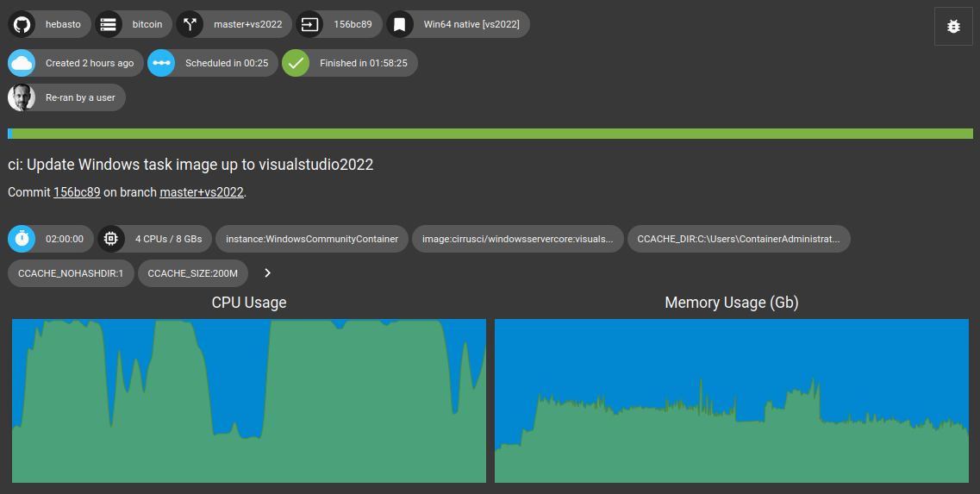Click the CCACHE_NOHASHDIR:1 chip
This screenshot has height=494, width=980.
pyautogui.click(x=72, y=273)
